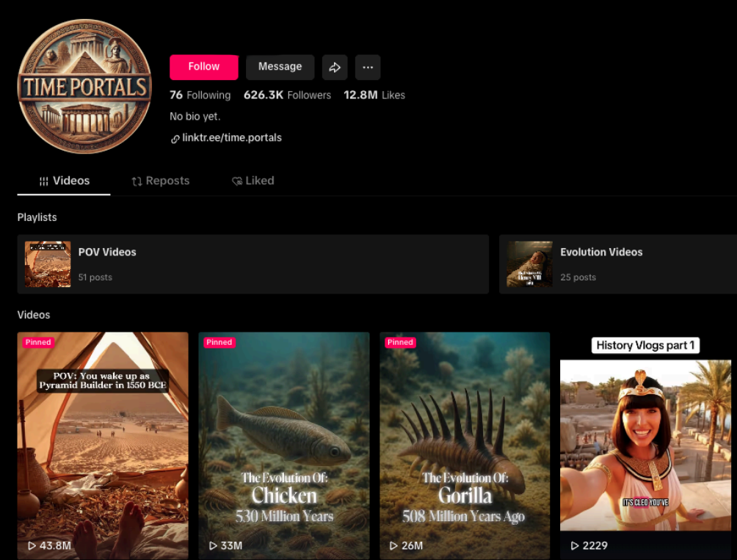Click the play icon beside 43.8M views

point(32,545)
